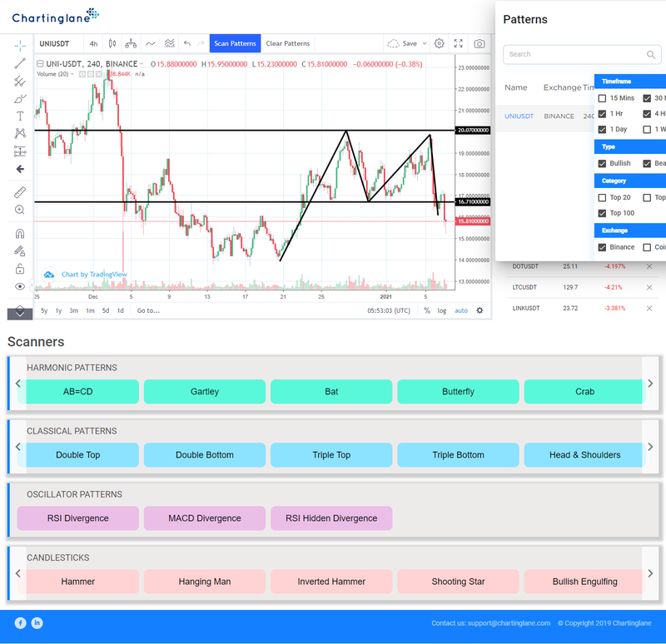This screenshot has width=666, height=644.
Task: Enable the Top 20 category checkbox
Action: point(602,198)
